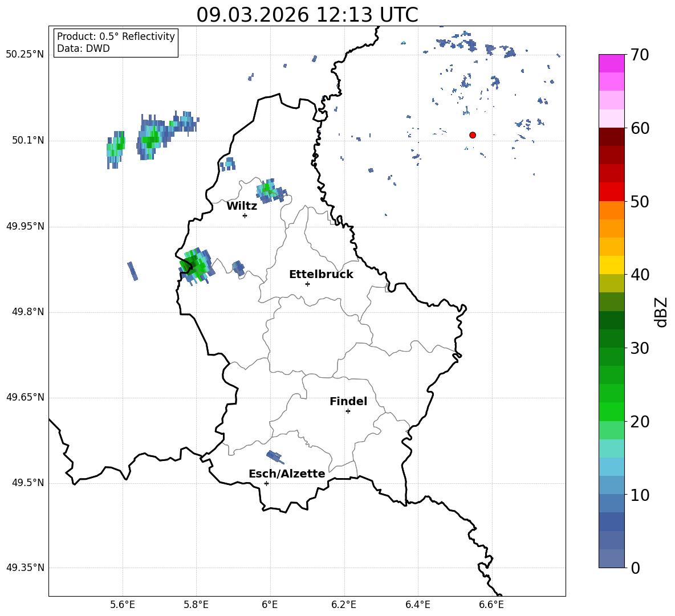This screenshot has width=675, height=616.
Task: Click the 50.1°N latitude label
Action: point(28,141)
